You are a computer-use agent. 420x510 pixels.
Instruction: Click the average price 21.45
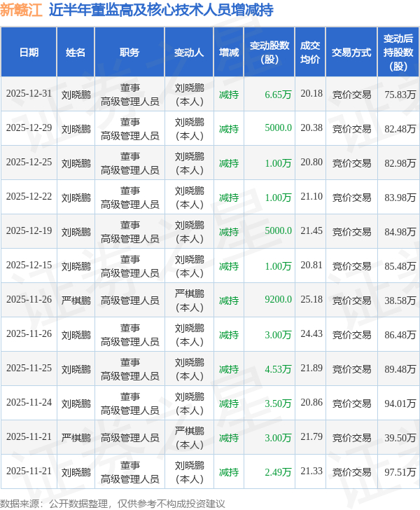coord(311,231)
